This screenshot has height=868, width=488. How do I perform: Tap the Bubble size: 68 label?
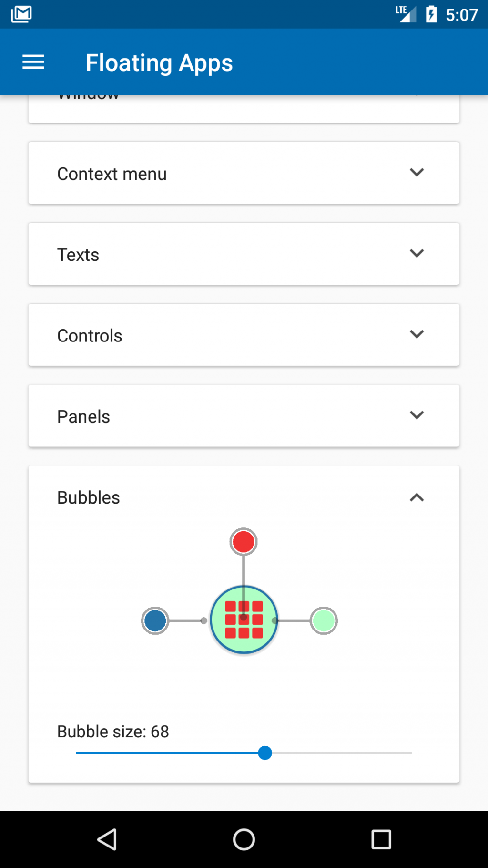click(x=112, y=732)
